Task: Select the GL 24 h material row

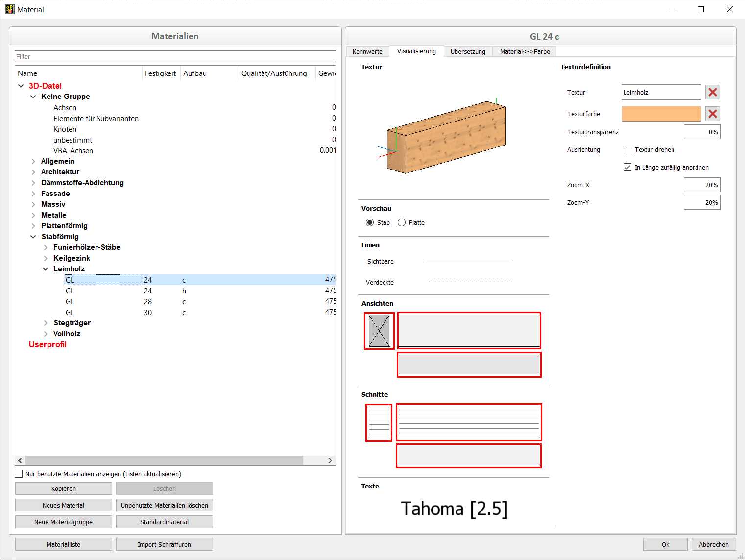Action: (175, 291)
